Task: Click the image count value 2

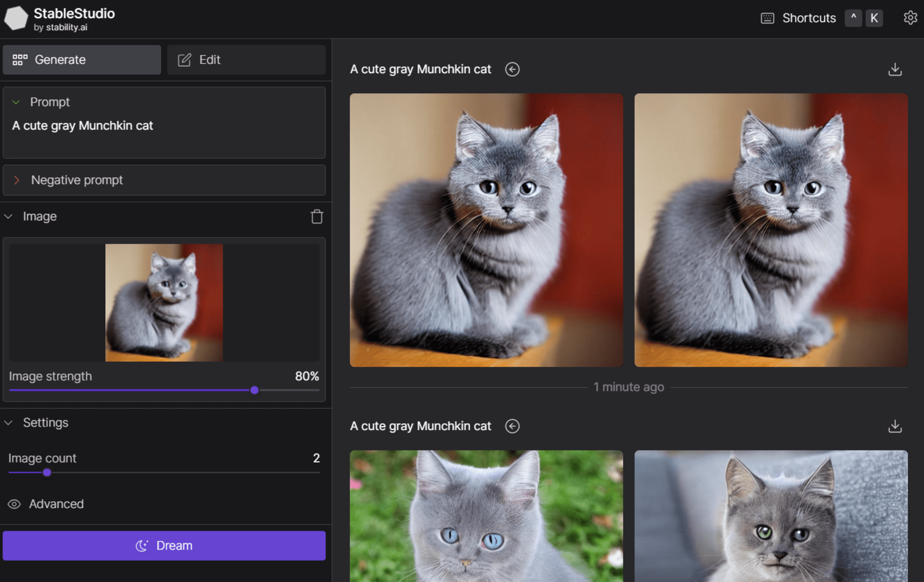Action: [316, 458]
